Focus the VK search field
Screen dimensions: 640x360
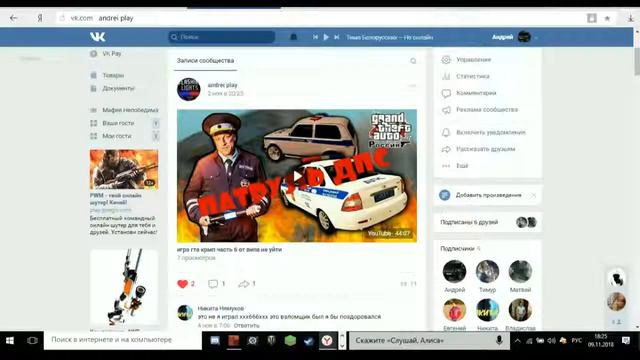222,37
